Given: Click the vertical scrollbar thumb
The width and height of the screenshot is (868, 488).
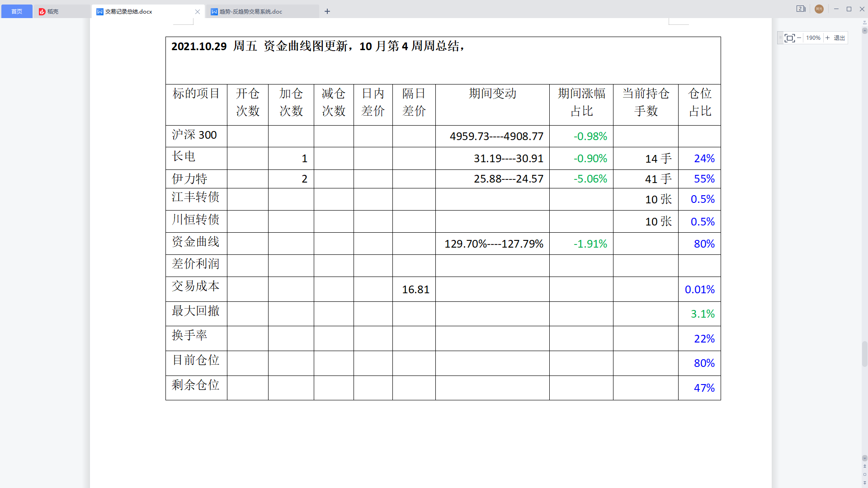Looking at the screenshot, I should click(x=865, y=355).
